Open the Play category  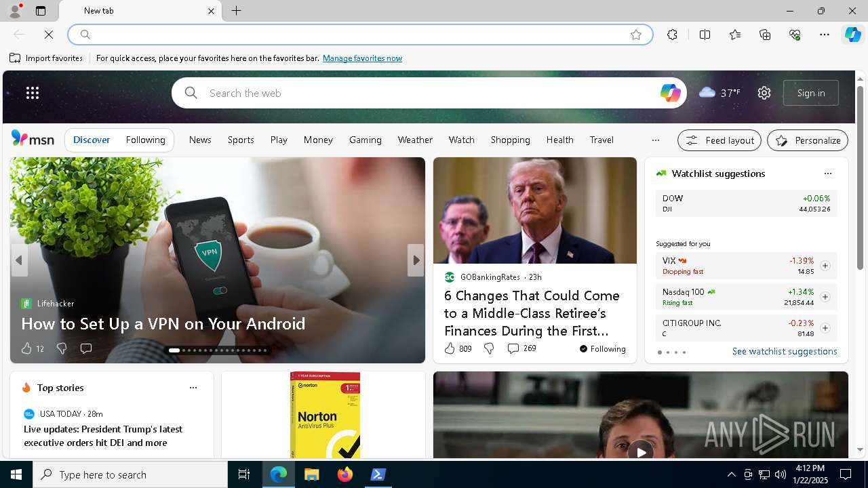pyautogui.click(x=279, y=140)
